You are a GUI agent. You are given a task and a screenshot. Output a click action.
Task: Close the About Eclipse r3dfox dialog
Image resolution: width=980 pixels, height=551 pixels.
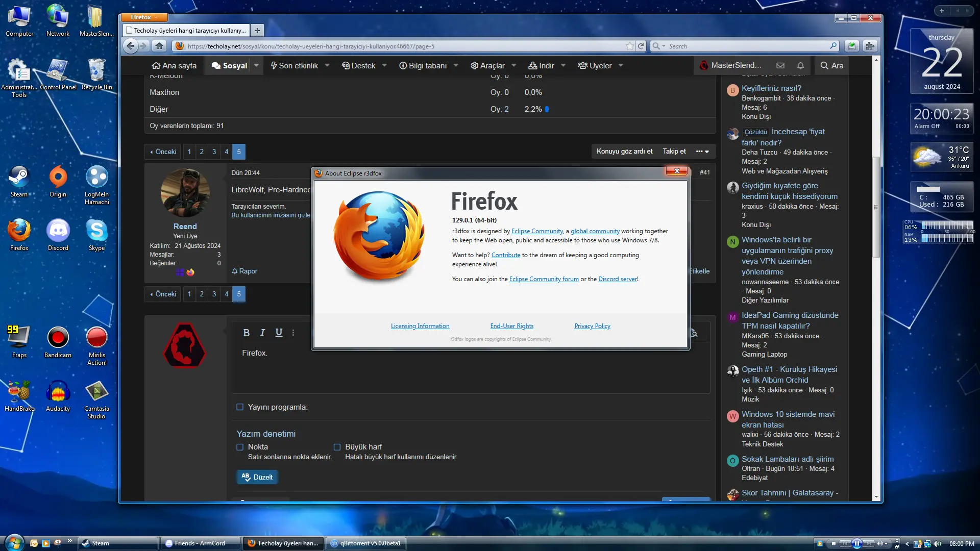pyautogui.click(x=677, y=171)
